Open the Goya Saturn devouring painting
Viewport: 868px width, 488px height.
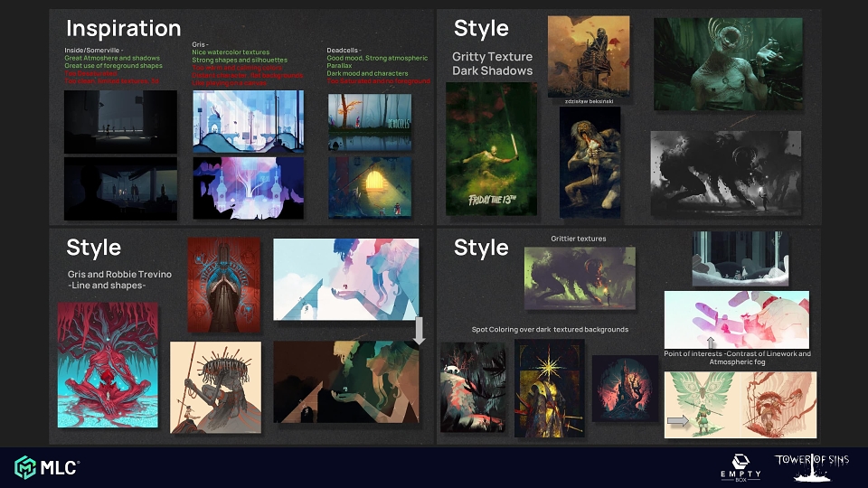590,163
